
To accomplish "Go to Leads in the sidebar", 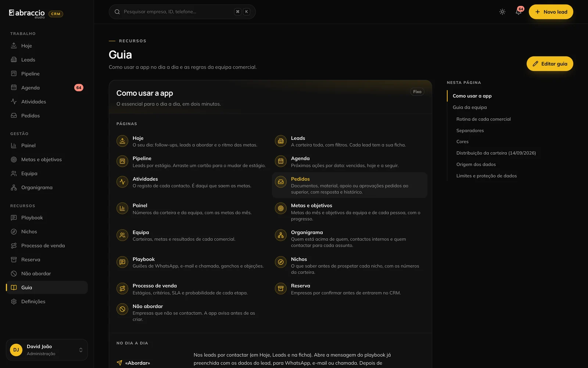I will point(47,60).
